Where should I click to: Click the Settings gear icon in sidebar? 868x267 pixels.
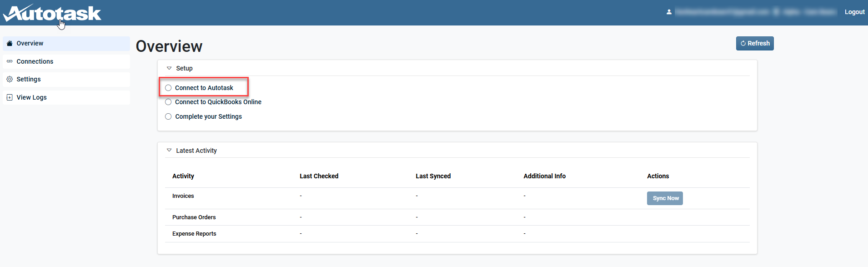coord(10,79)
